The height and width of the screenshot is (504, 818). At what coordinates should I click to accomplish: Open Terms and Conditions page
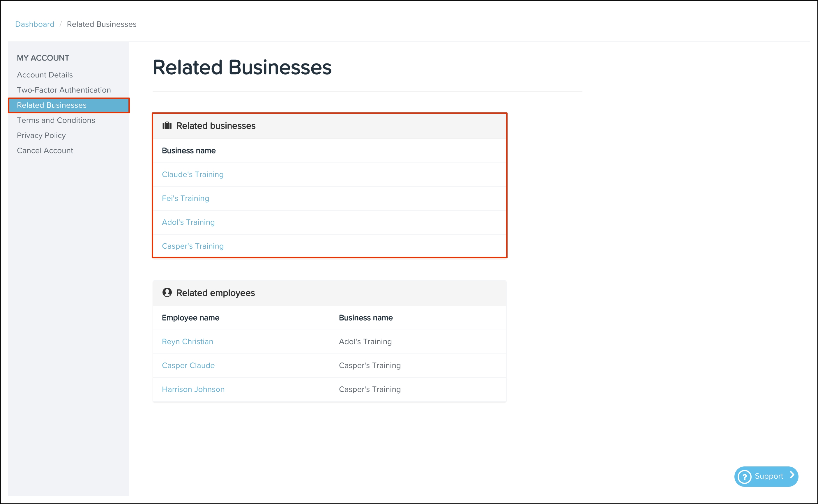coord(56,120)
